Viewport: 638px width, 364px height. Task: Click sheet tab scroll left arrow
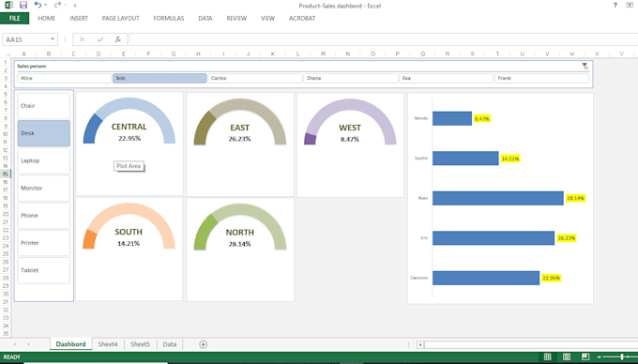tap(15, 344)
